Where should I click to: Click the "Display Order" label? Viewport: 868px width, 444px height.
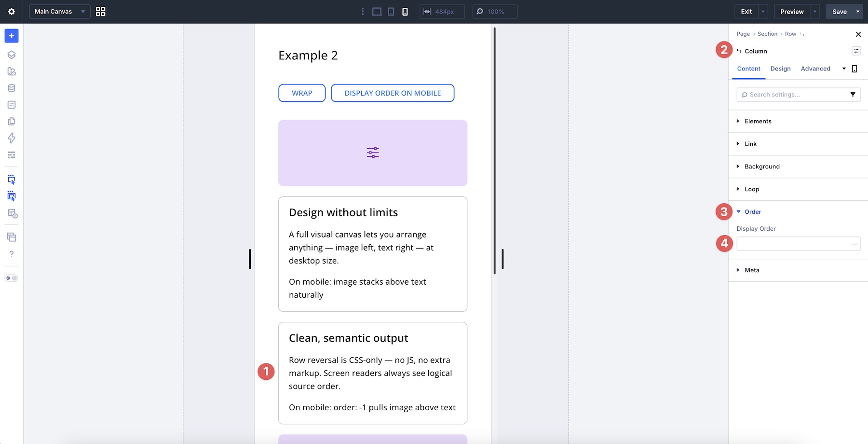[756, 229]
